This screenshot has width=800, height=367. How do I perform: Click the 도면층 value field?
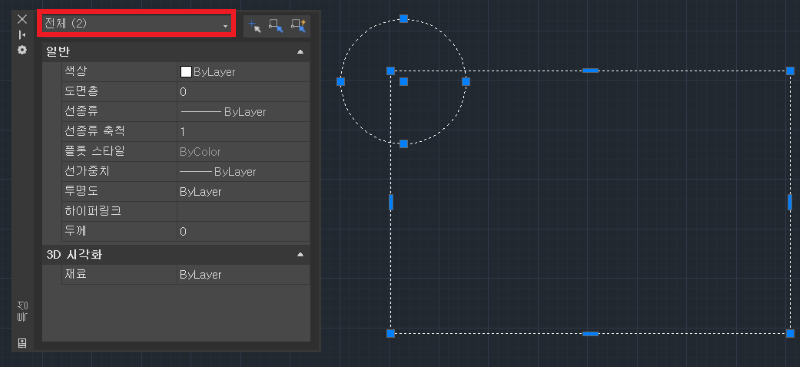click(243, 92)
